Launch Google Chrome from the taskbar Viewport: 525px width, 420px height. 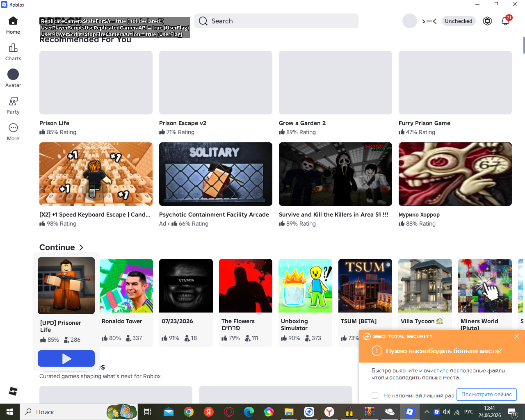click(x=189, y=412)
